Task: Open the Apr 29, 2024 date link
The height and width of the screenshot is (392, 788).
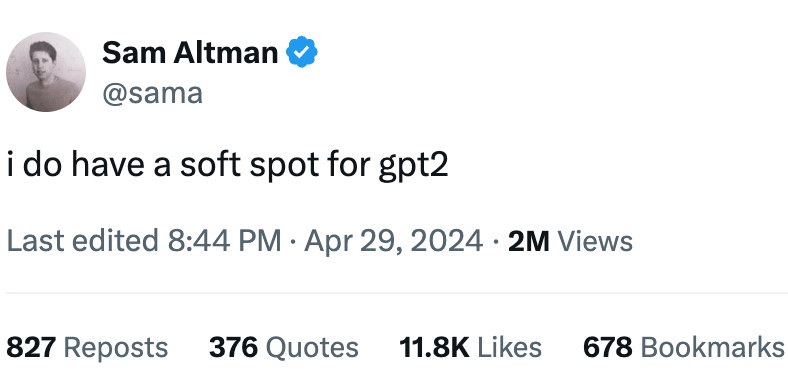Action: (393, 240)
